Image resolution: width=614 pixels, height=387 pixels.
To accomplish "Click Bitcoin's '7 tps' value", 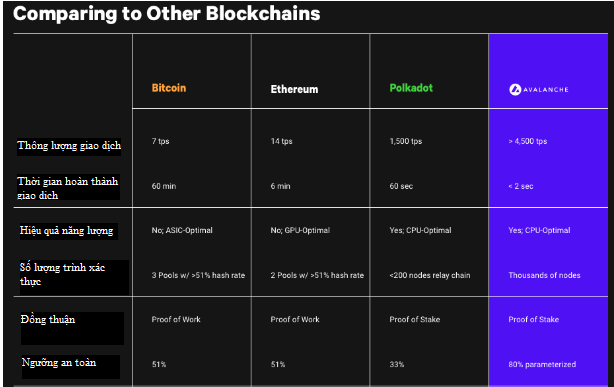I will (161, 141).
